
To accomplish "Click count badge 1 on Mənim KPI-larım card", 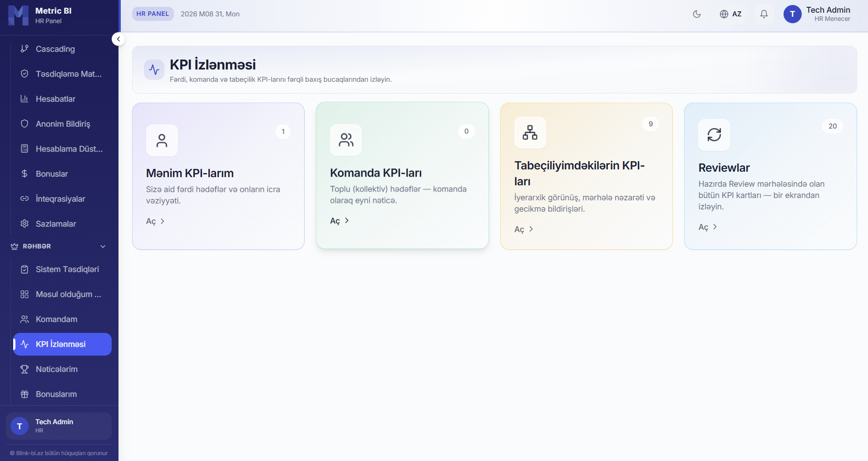I will tap(283, 132).
